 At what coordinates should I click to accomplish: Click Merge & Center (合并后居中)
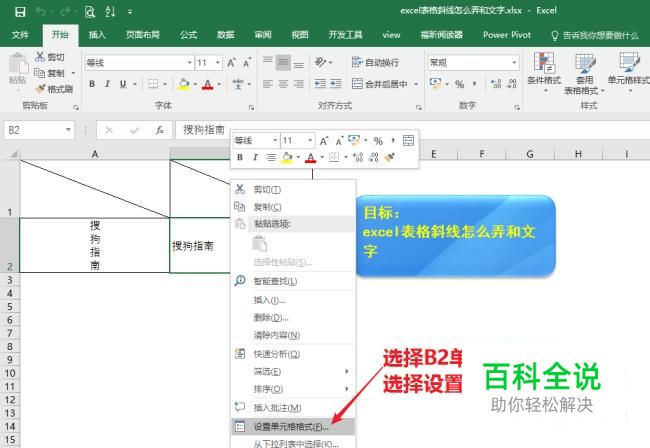pos(380,84)
